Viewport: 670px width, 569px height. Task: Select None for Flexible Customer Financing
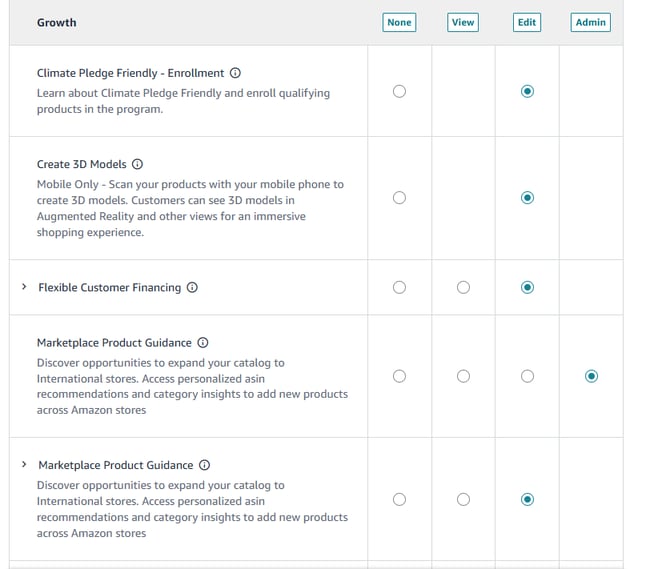click(400, 288)
